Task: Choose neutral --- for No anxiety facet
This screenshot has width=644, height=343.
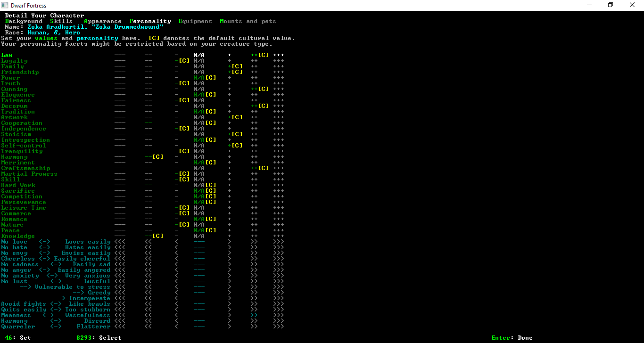Action: tap(199, 276)
